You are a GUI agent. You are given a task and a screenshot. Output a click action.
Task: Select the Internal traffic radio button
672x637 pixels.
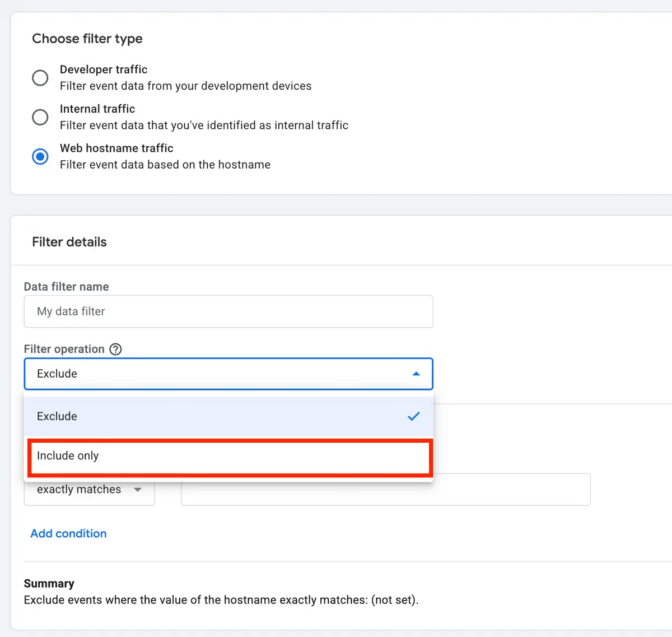click(40, 117)
